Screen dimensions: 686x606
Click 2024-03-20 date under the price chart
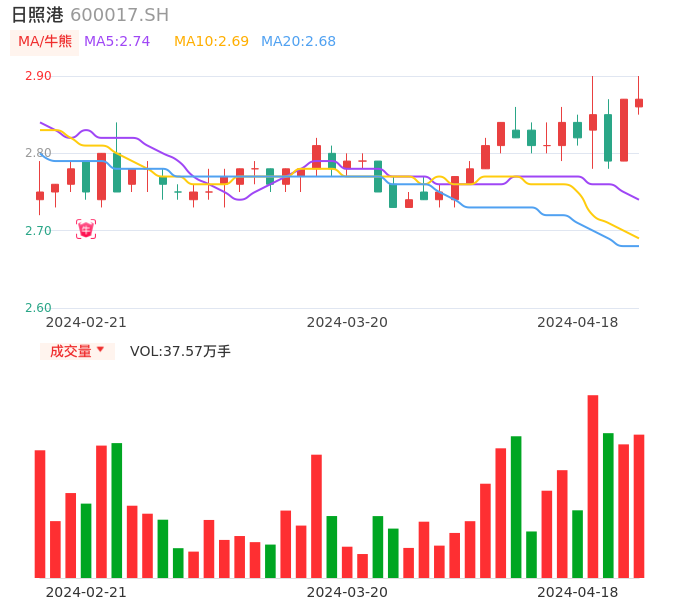click(347, 322)
